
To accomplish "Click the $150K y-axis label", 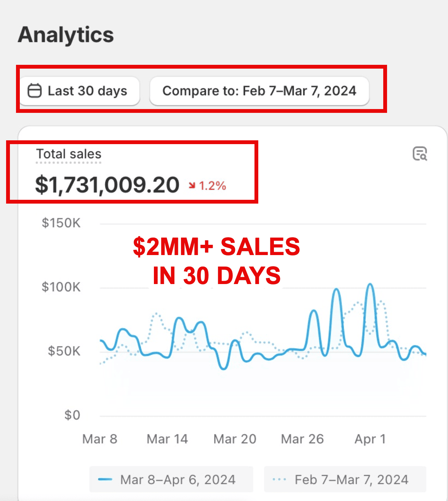I will pos(61,223).
